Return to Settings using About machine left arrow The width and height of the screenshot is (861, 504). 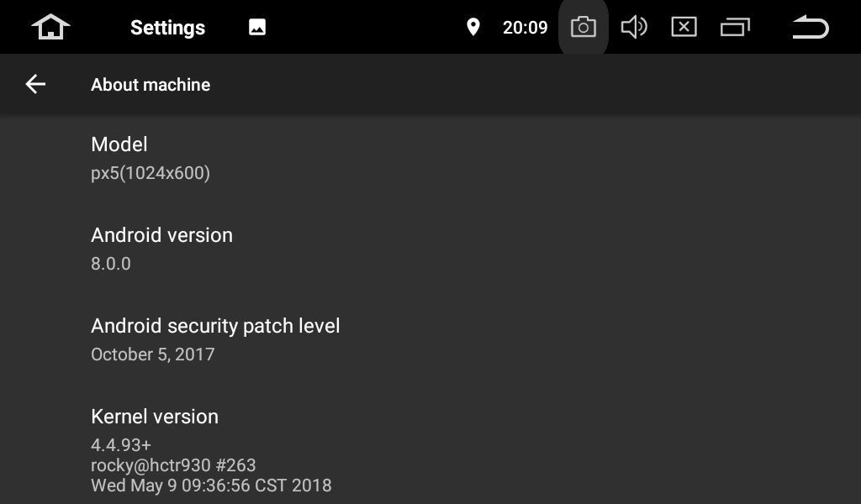pyautogui.click(x=35, y=84)
